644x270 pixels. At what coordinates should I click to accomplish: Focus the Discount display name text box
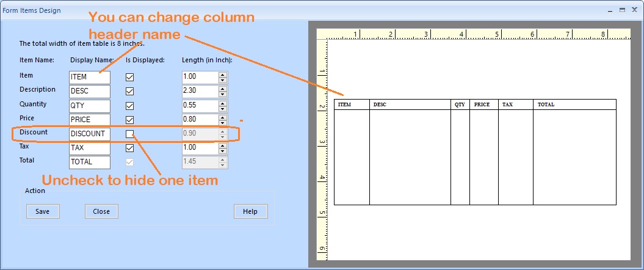point(89,134)
